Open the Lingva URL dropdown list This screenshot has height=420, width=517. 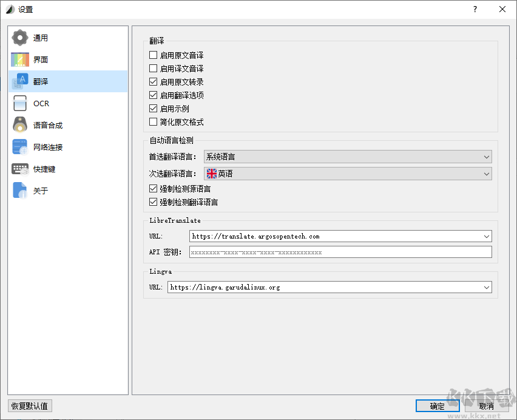click(x=487, y=287)
